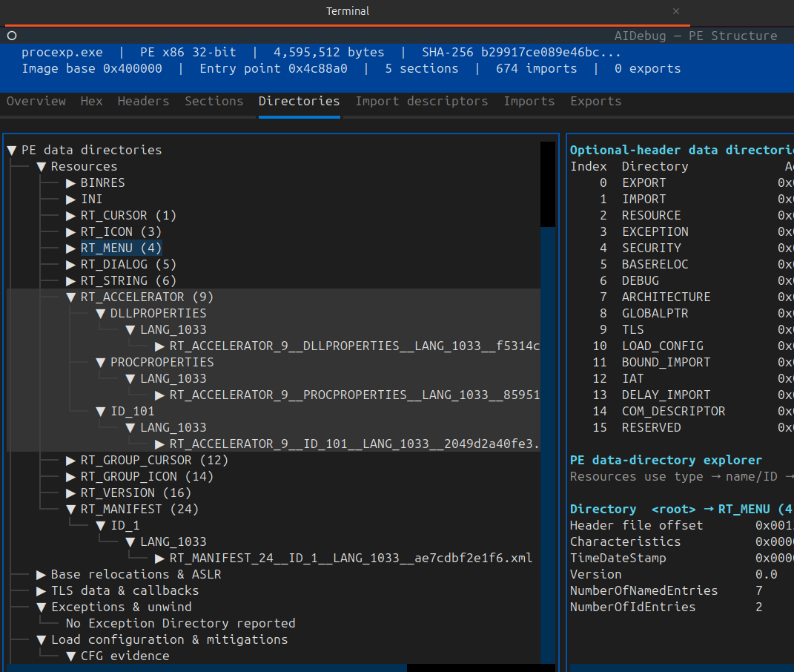Close the Terminal window

[x=676, y=11]
